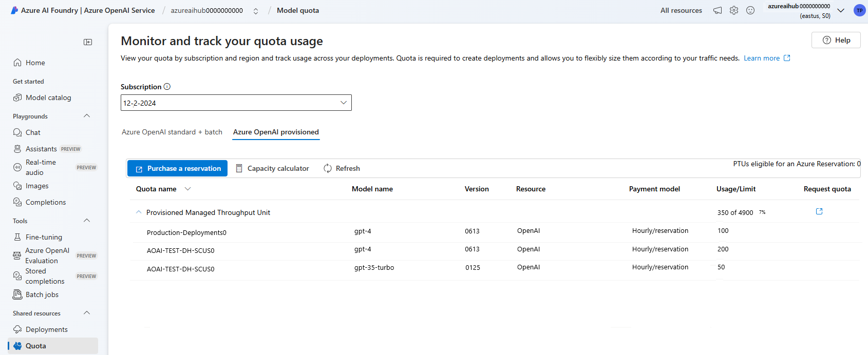
Task: Click the Stored completions icon
Action: coord(17,276)
